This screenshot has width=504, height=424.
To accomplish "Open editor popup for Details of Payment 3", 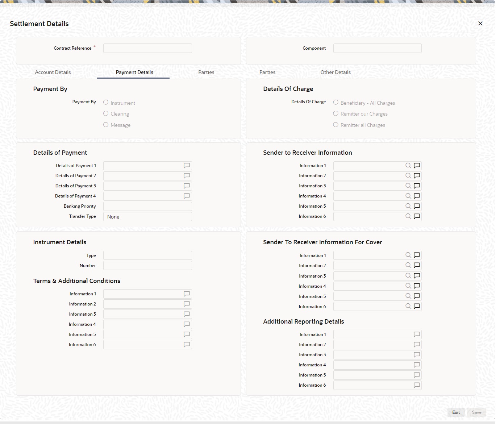I will pyautogui.click(x=187, y=186).
